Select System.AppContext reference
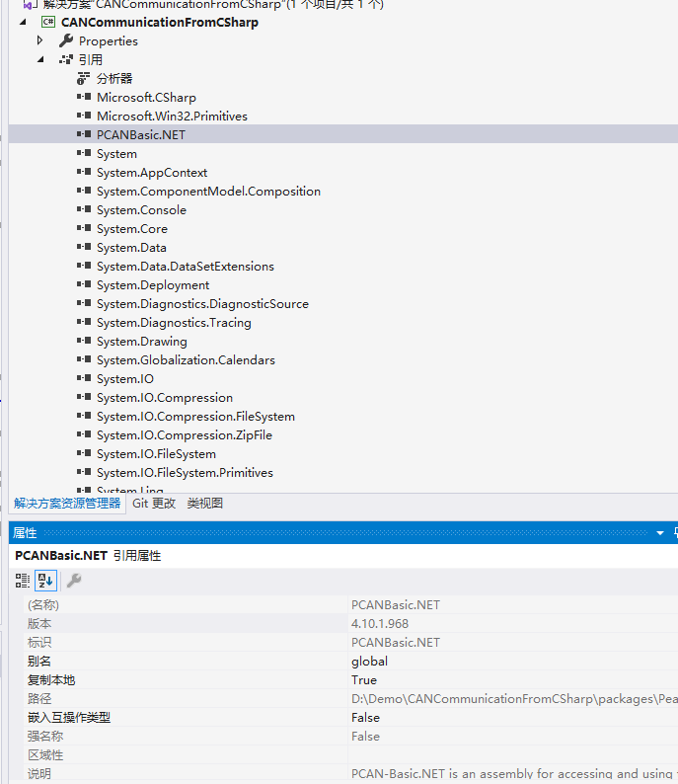The height and width of the screenshot is (784, 678). click(x=152, y=173)
